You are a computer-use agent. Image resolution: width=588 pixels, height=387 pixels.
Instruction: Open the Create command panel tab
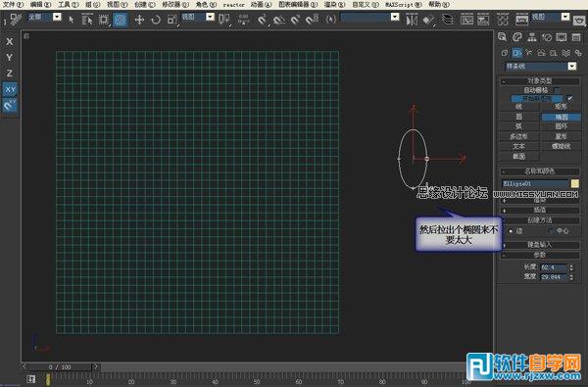(x=503, y=37)
